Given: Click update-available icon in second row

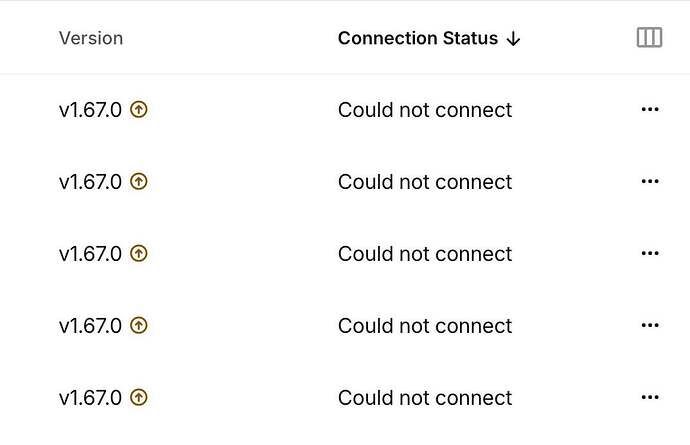Looking at the screenshot, I should coord(139,181).
